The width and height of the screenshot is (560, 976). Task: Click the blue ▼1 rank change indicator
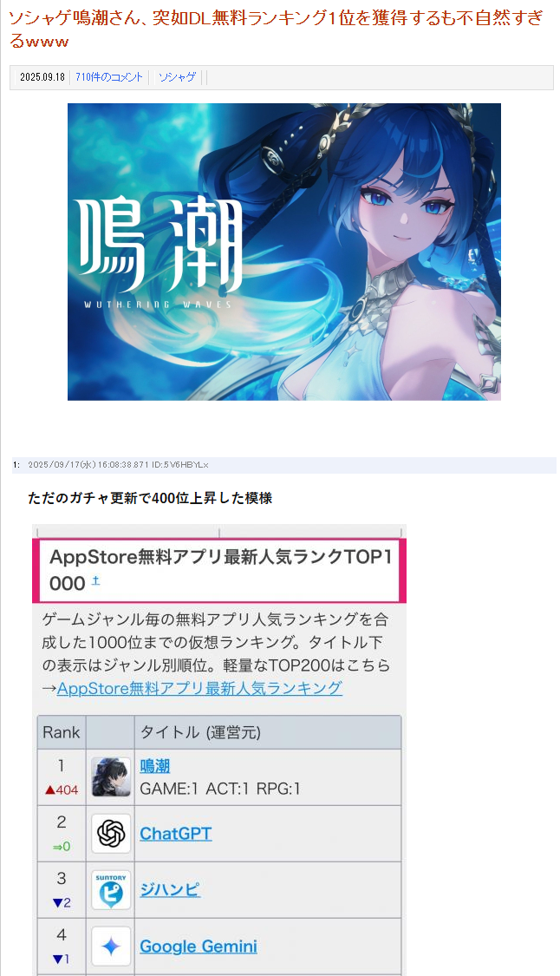pos(61,960)
